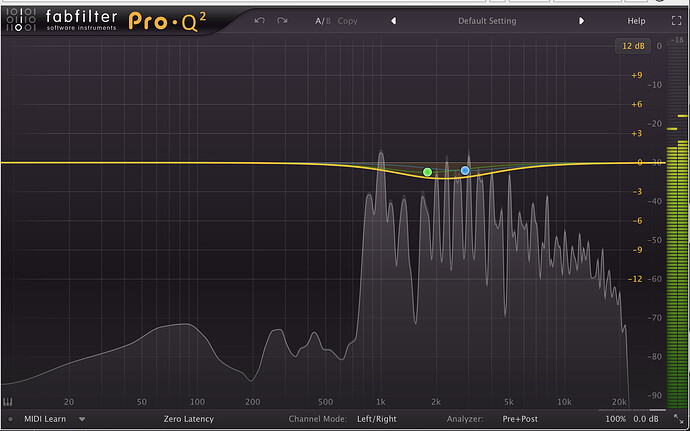Click the +6 gain scale label
This screenshot has height=431, width=690.
pos(637,104)
